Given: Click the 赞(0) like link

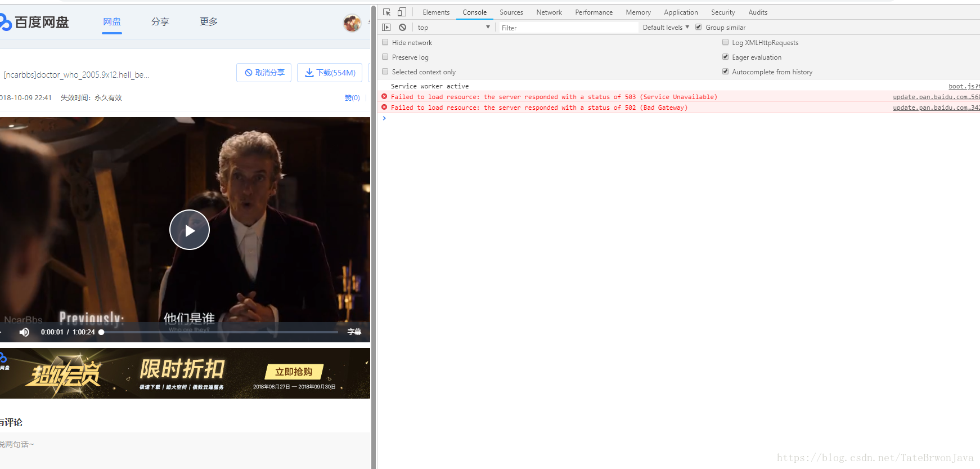Looking at the screenshot, I should click(352, 98).
